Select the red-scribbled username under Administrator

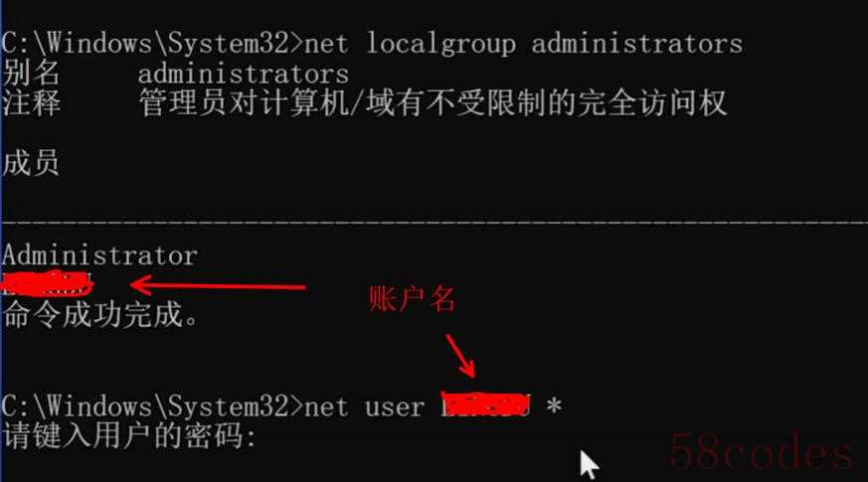(47, 283)
